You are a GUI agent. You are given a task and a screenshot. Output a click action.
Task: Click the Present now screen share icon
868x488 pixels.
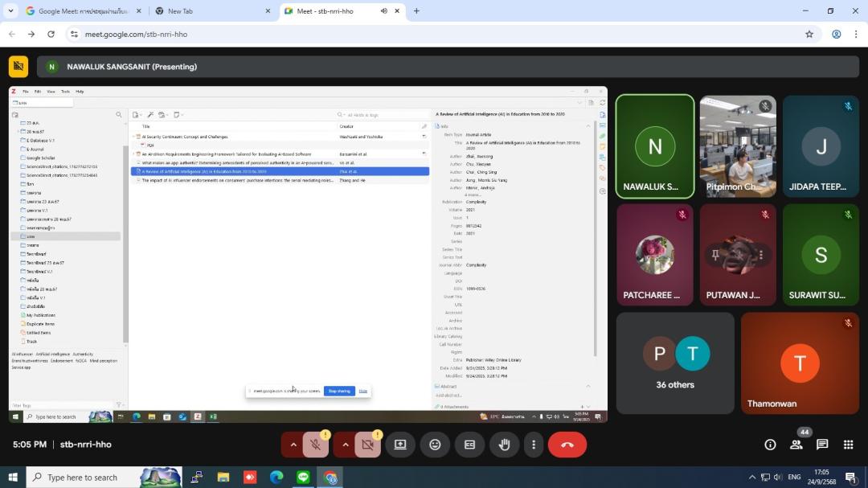coord(400,445)
